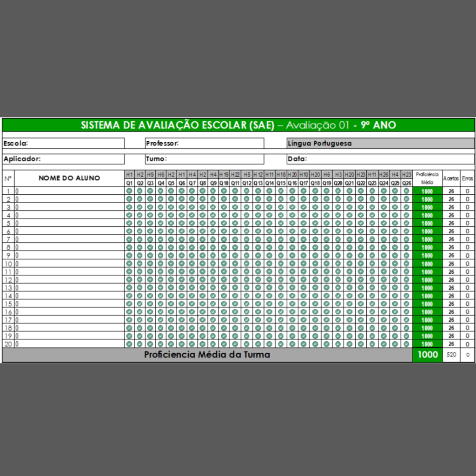The image size is (476, 476).
Task: Click the check icon in row 20, Q26
Action: point(406,344)
